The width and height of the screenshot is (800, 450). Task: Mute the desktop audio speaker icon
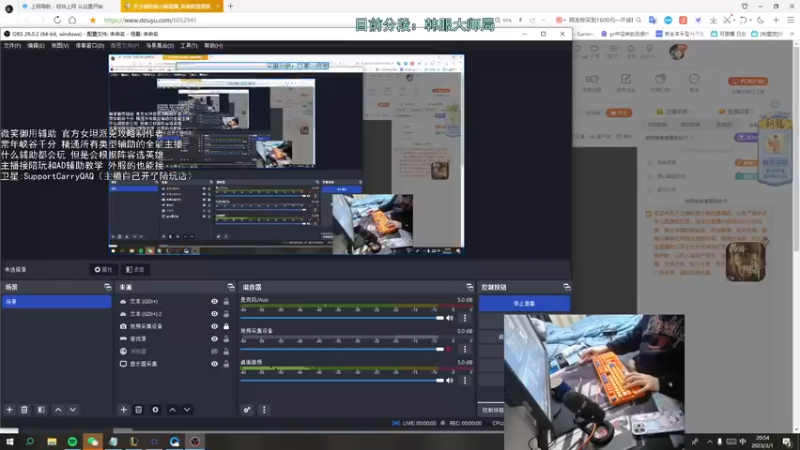point(449,381)
